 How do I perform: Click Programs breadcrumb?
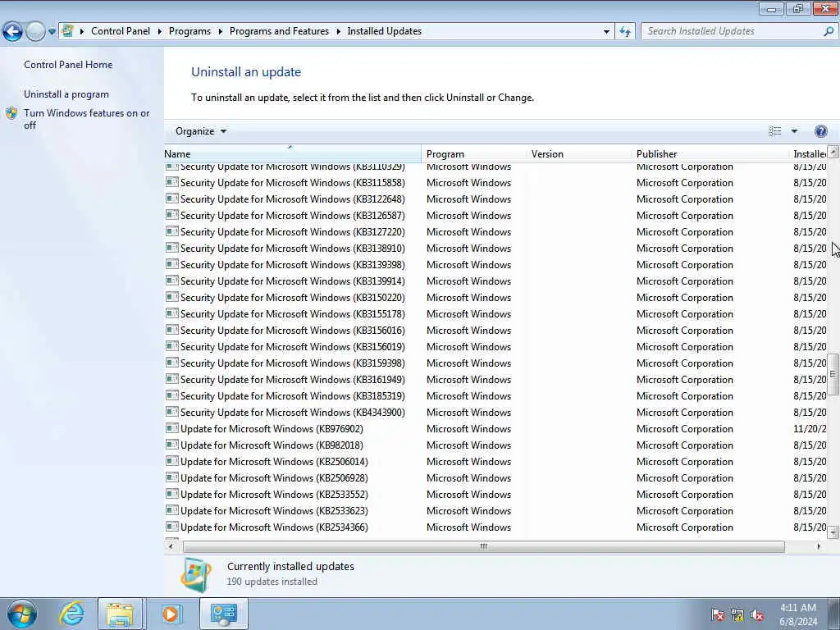coord(189,31)
